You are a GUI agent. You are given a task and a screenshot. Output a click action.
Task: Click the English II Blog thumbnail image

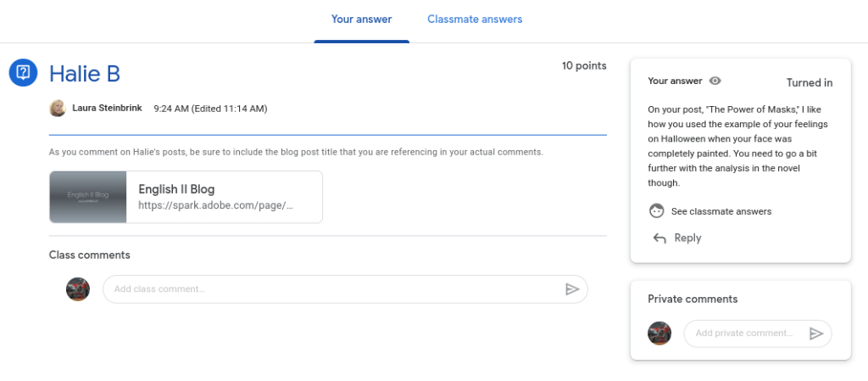click(88, 197)
